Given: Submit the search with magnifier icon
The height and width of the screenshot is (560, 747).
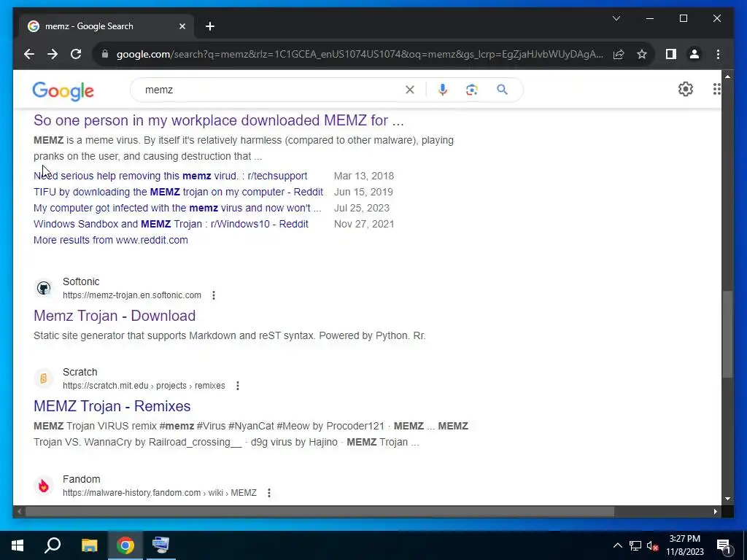Looking at the screenshot, I should click(x=502, y=90).
